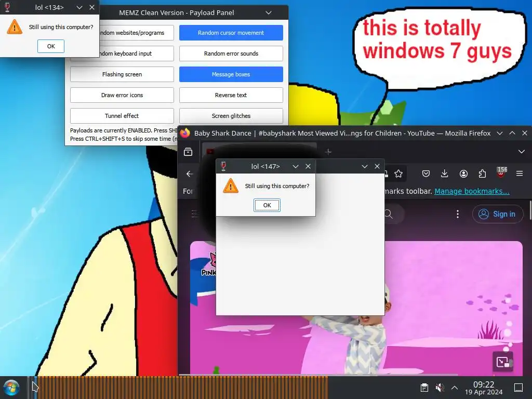Viewport: 532px width, 399px height.
Task: Click Firefox page vertical scrollbar
Action: click(530, 210)
